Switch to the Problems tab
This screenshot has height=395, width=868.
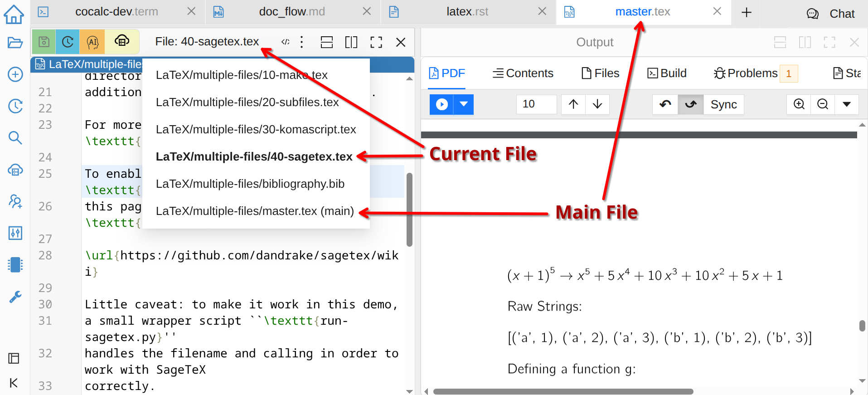pyautogui.click(x=752, y=73)
